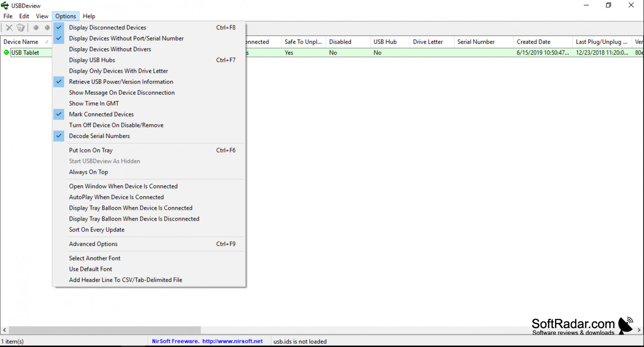Sort by the Last Plug/Unplug column header
644x347 pixels.
pos(602,42)
